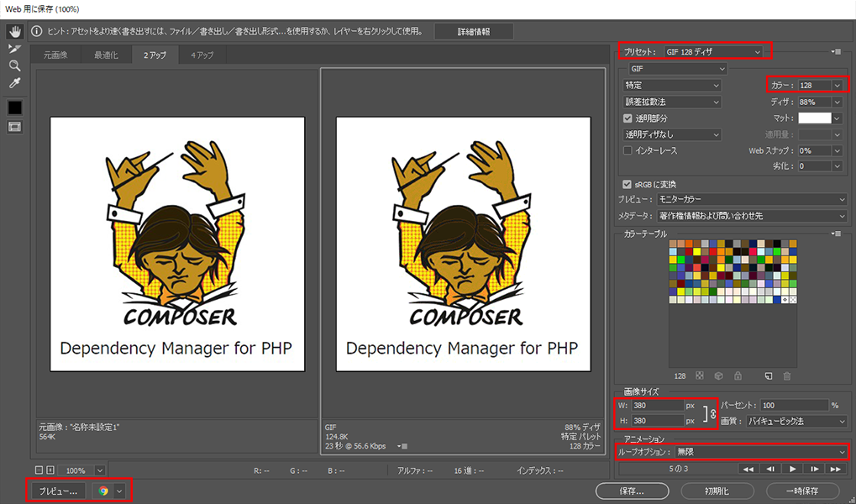
Task: Click the zoom in plus box icon
Action: point(50,470)
